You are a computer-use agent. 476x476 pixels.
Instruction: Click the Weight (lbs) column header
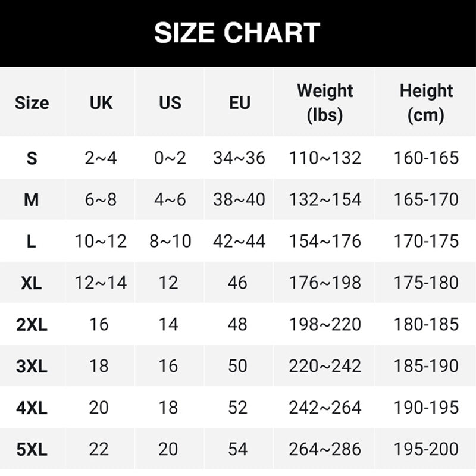[325, 103]
